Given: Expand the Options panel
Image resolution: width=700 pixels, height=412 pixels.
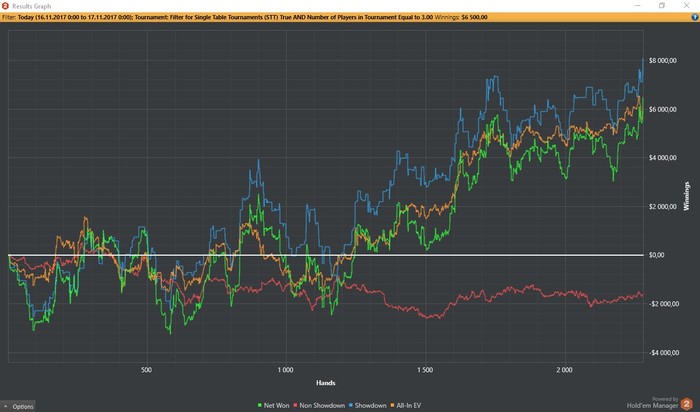Looking at the screenshot, I should click(18, 406).
